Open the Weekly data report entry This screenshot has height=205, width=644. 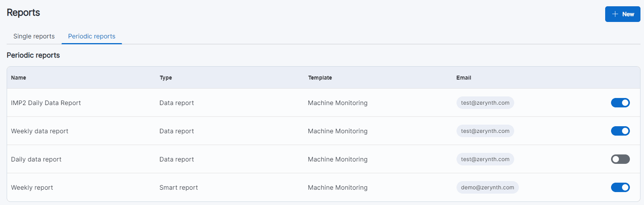click(x=40, y=131)
